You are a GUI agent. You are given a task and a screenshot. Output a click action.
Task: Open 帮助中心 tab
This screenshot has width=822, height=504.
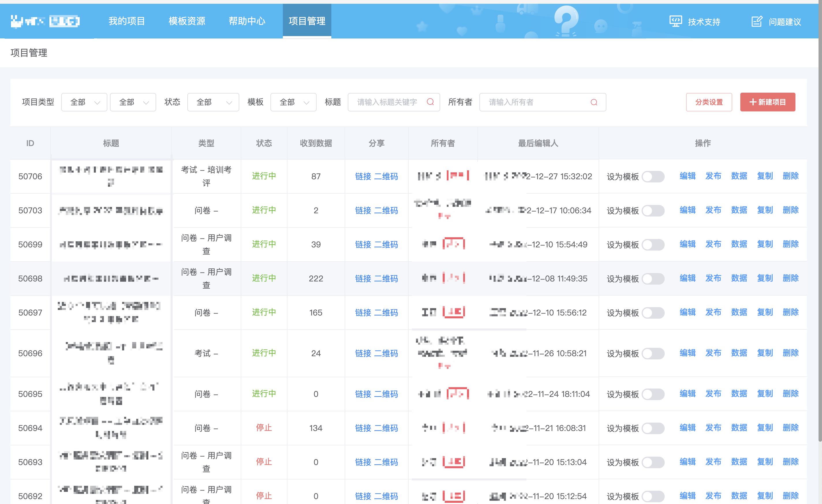click(x=247, y=21)
